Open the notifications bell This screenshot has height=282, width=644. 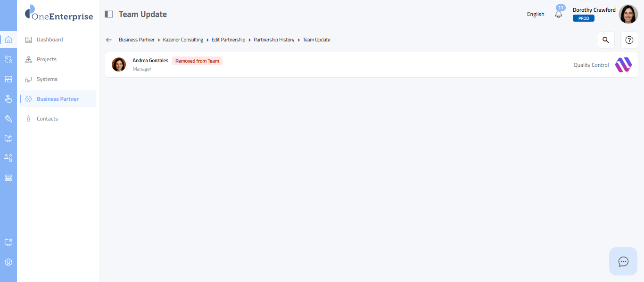click(559, 14)
